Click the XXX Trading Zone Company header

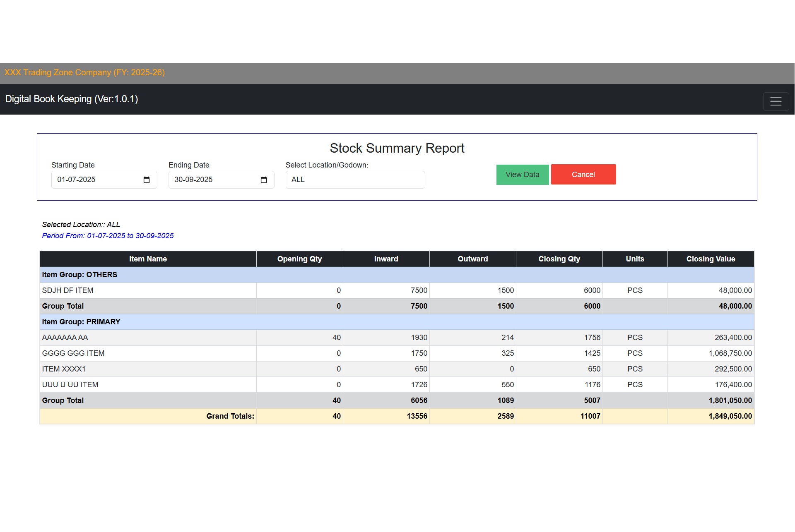coord(84,73)
